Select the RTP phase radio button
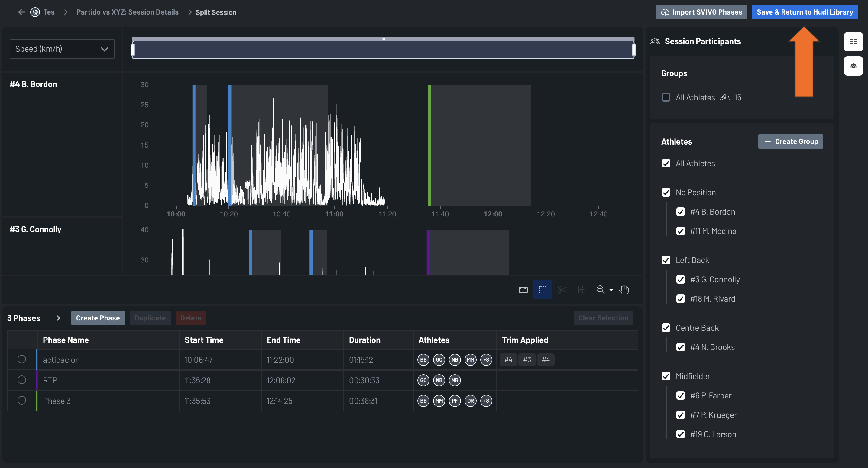Screen dimensions: 868x468 click(21, 380)
